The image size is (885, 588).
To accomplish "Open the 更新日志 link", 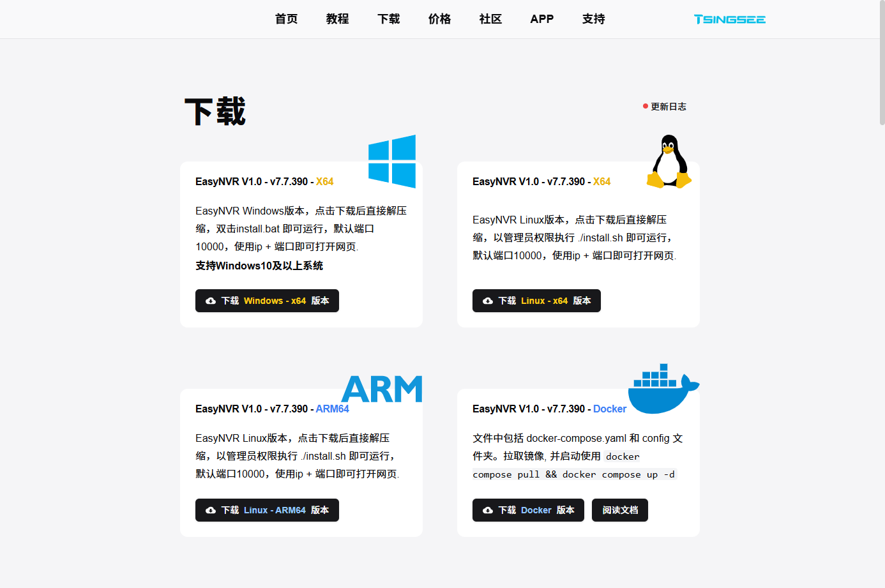I will pyautogui.click(x=669, y=107).
